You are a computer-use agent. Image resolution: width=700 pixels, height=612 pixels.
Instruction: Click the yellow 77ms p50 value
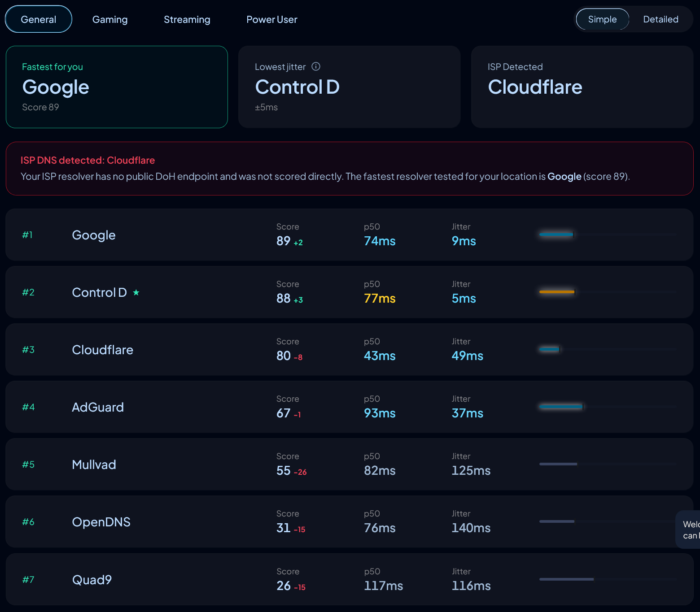[x=380, y=299]
